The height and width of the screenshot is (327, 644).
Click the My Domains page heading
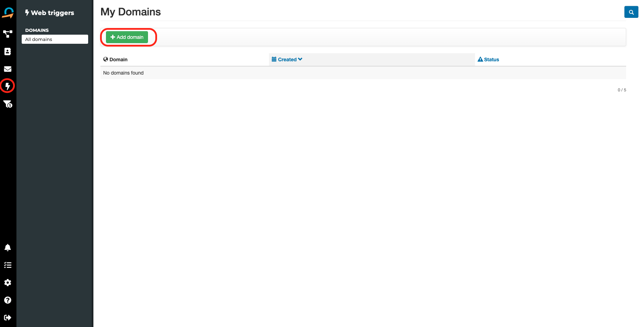point(130,12)
